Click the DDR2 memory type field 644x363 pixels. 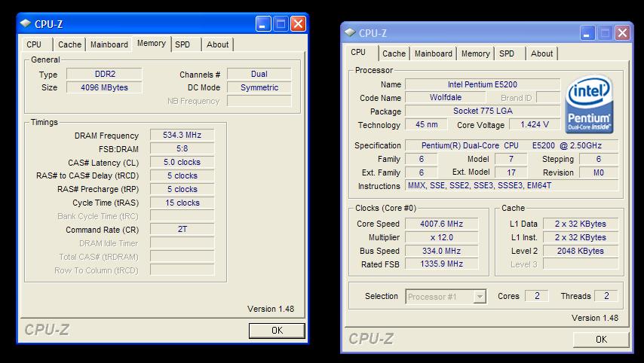(x=104, y=75)
